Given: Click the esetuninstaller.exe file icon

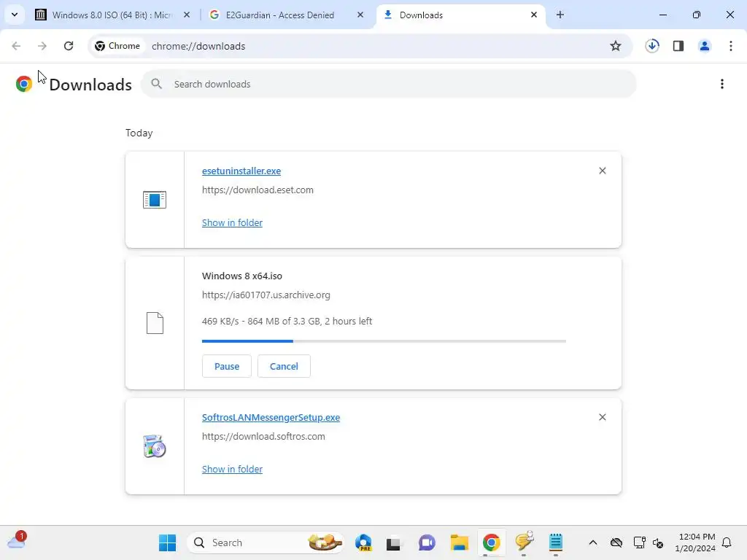Looking at the screenshot, I should tap(155, 200).
